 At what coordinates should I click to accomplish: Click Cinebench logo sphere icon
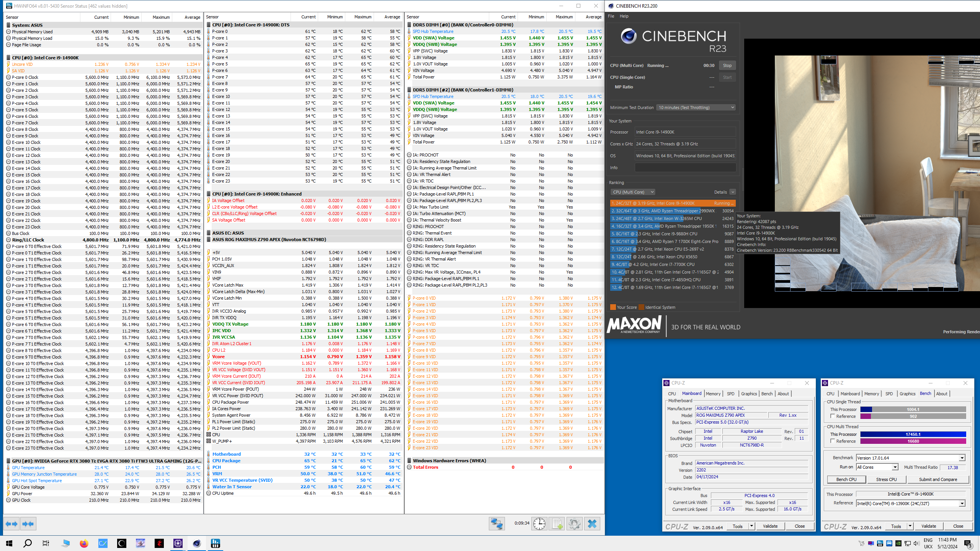pyautogui.click(x=629, y=36)
